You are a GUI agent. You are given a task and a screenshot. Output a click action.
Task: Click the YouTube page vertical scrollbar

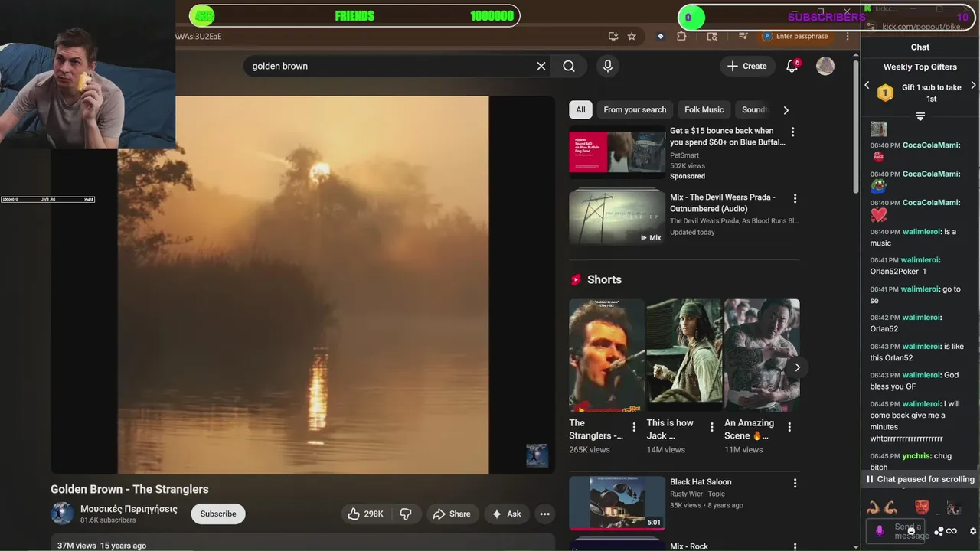click(856, 126)
